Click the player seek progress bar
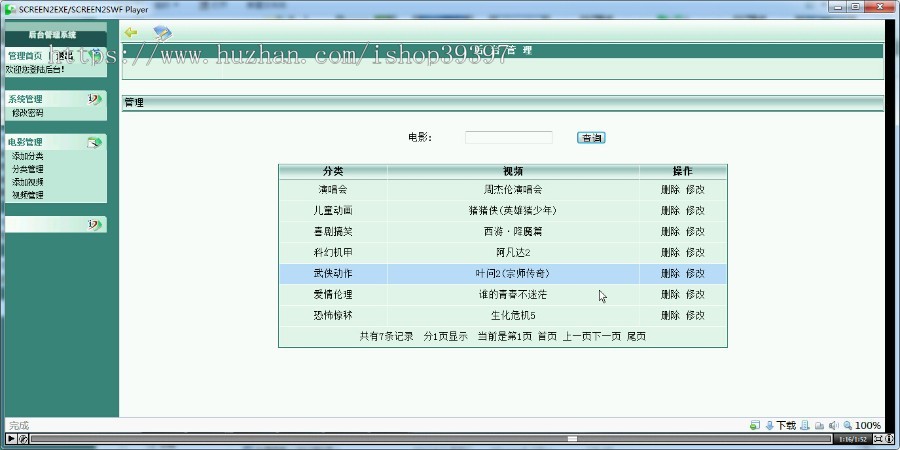This screenshot has height=450, width=900. point(430,439)
